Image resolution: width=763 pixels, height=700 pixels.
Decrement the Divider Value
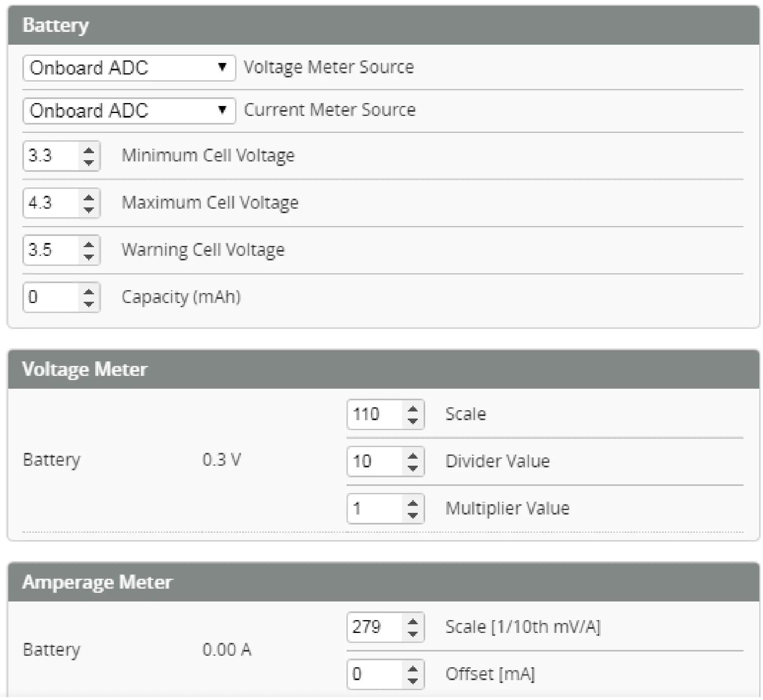(414, 467)
